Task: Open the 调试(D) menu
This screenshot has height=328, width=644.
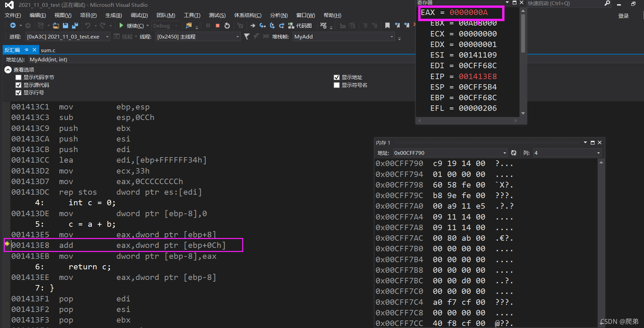Action: (139, 15)
